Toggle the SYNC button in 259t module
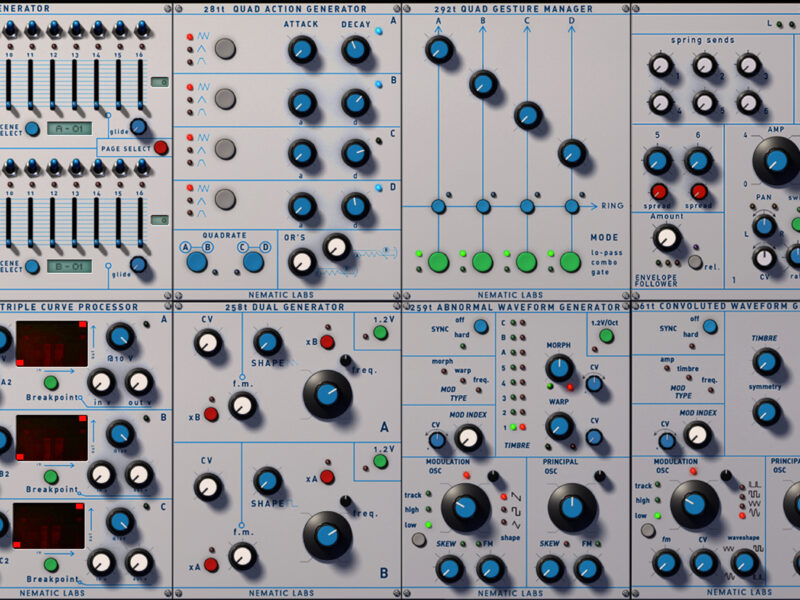The width and height of the screenshot is (800, 600). [481, 326]
